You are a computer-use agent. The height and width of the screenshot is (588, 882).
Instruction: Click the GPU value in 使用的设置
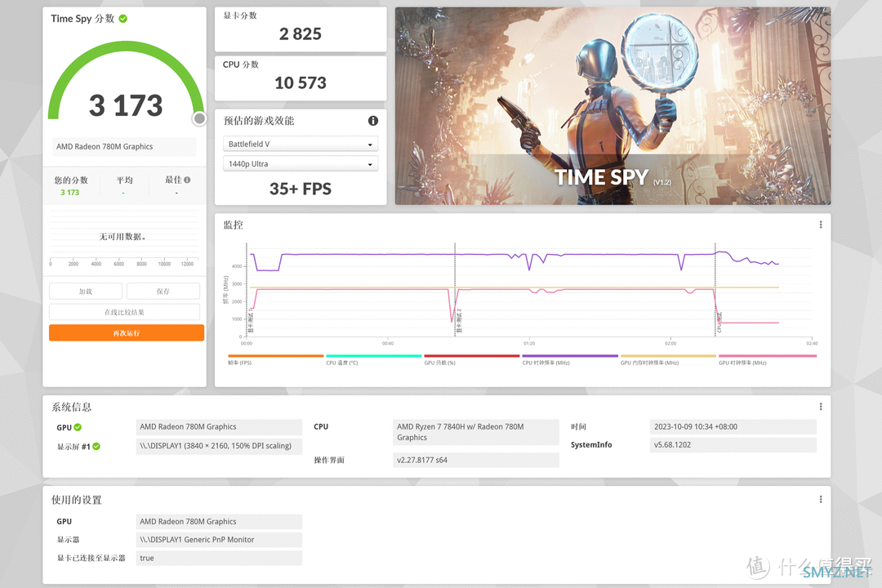[219, 522]
